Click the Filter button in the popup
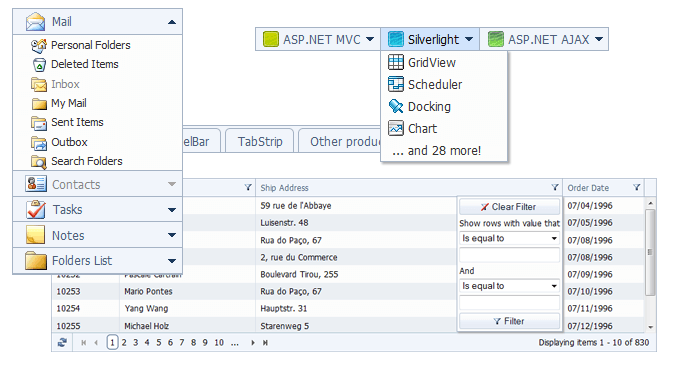Screen dimensions: 673x376 click(509, 321)
